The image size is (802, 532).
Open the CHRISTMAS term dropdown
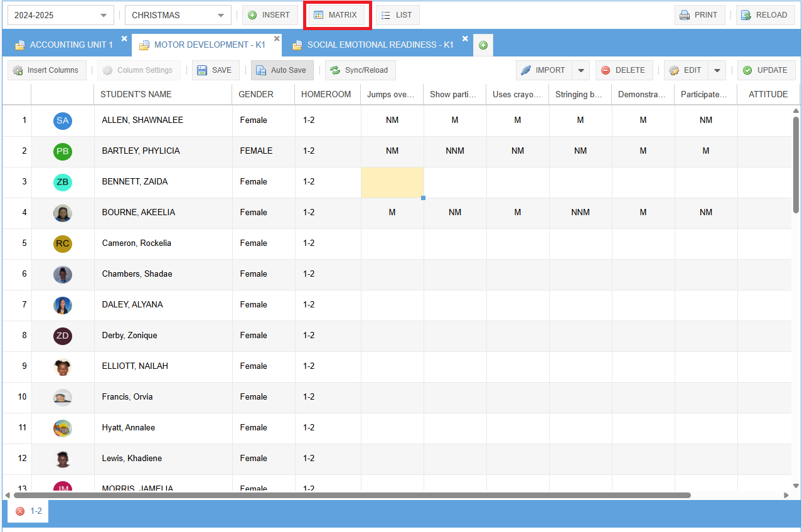coord(178,15)
